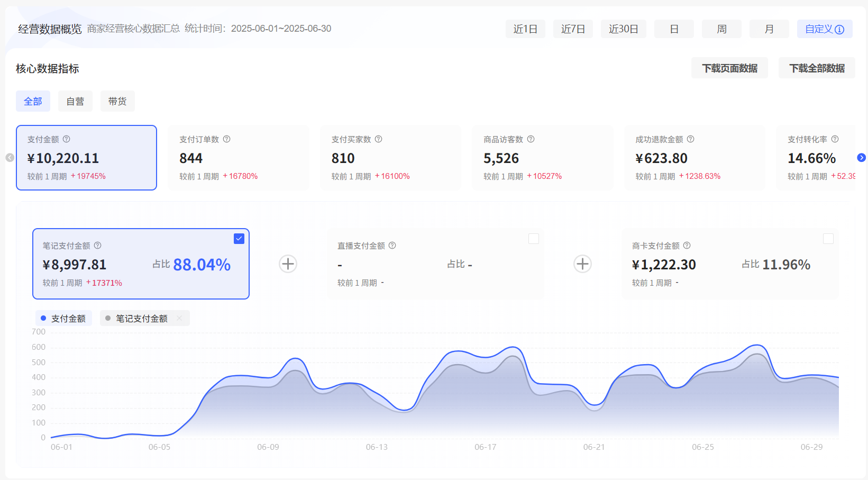Click help icon beside 支付买家数

pos(379,139)
